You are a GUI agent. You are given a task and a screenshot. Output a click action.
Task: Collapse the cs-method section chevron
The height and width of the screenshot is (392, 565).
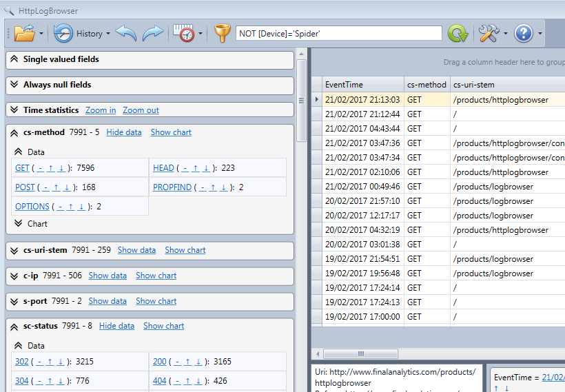[x=14, y=132]
